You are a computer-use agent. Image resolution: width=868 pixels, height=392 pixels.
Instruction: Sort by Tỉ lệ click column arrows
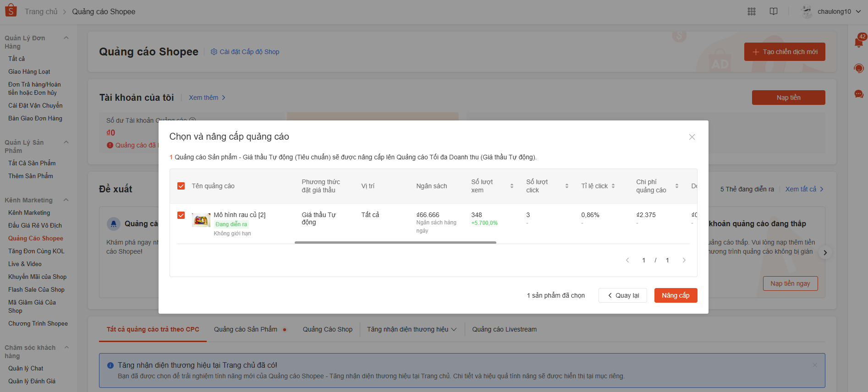click(613, 186)
